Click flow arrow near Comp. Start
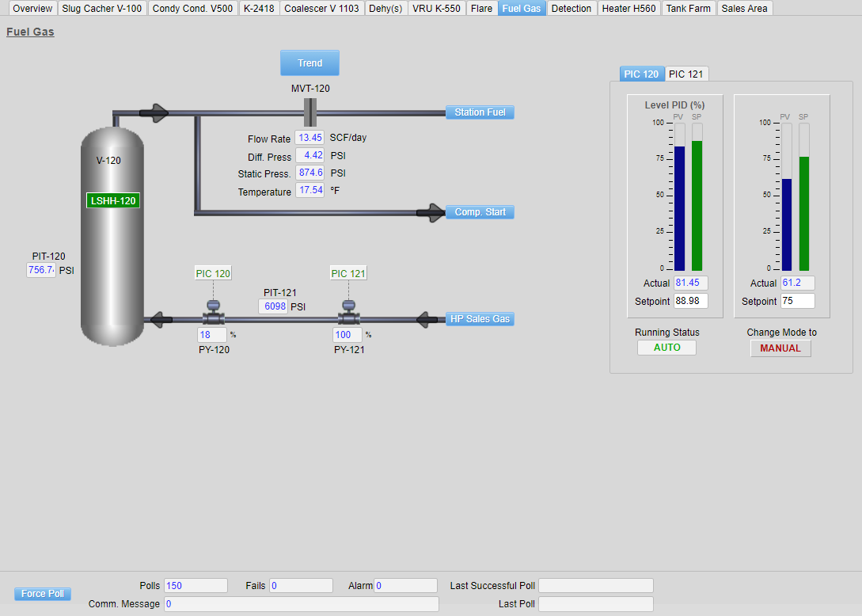This screenshot has height=616, width=862. tap(431, 212)
